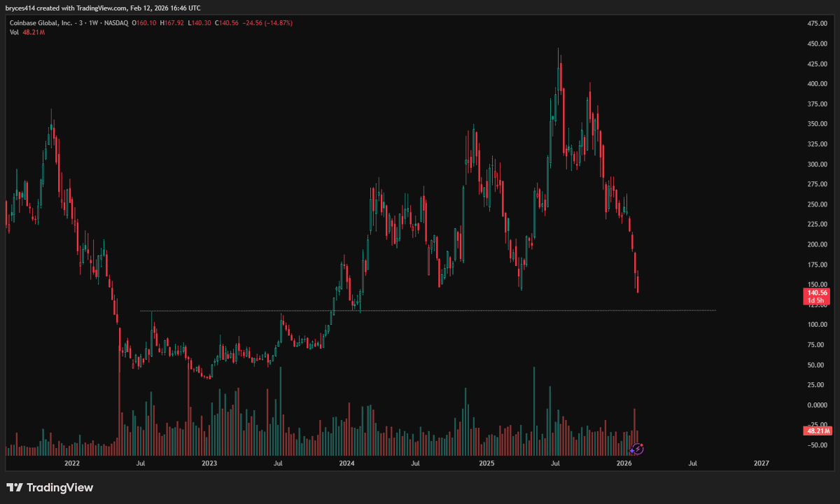840x504 pixels.
Task: Select the Coinbase Global, Inc. symbol title
Action: (41, 23)
